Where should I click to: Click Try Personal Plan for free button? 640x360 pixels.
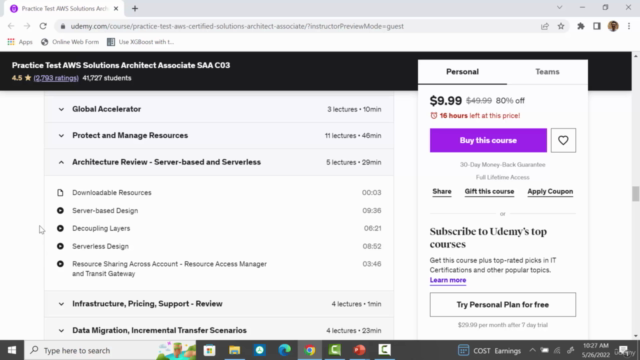[502, 304]
